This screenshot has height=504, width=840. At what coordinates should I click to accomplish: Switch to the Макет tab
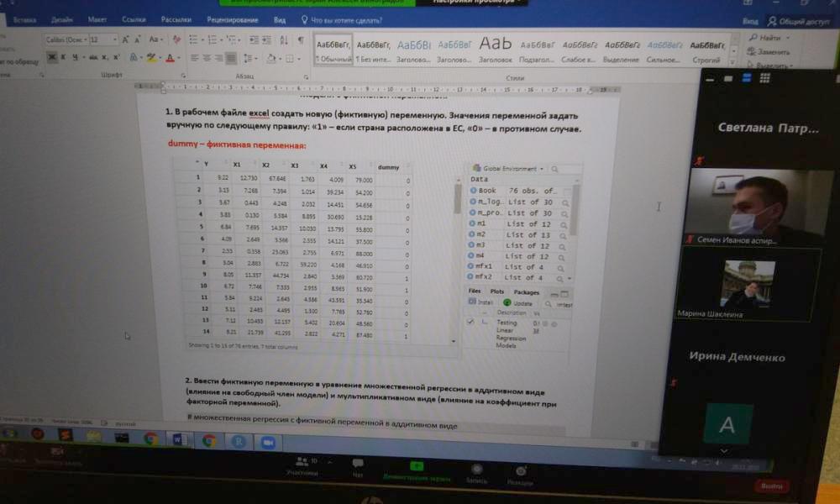click(97, 20)
